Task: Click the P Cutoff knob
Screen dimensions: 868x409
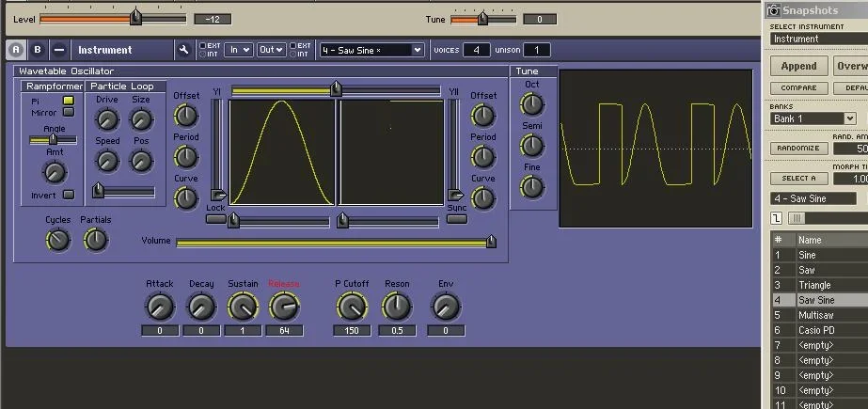Action: click(351, 307)
